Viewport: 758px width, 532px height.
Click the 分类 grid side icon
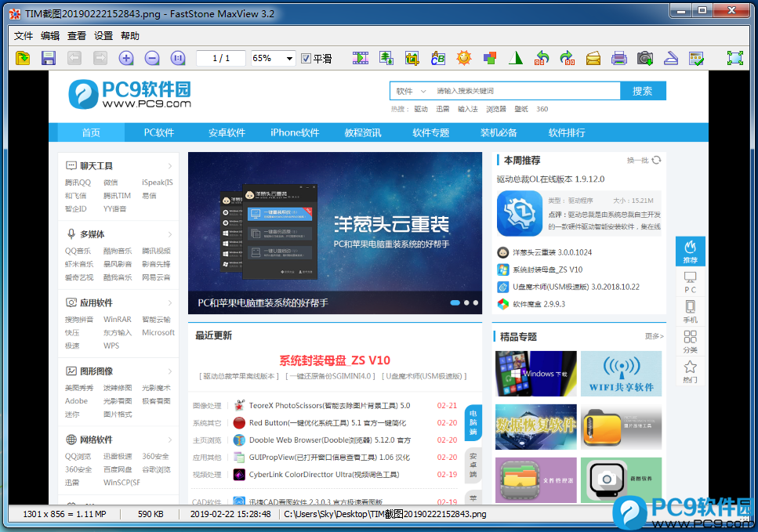pos(691,342)
